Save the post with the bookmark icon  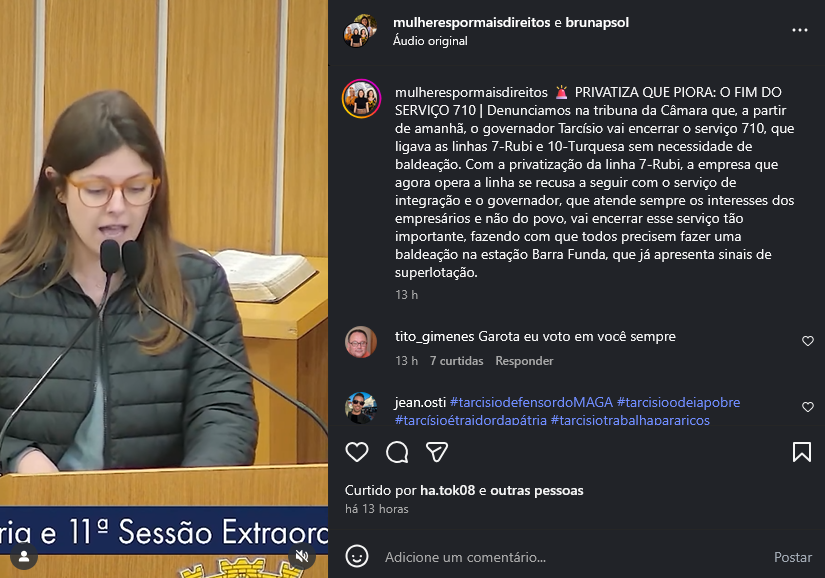click(802, 452)
